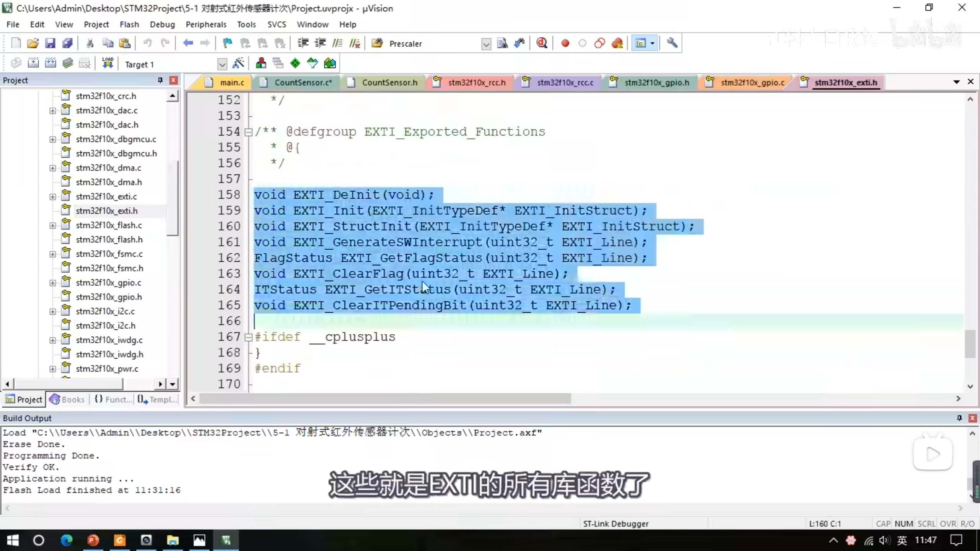Insert a breakpoint with the red dot
The width and height of the screenshot is (980, 551).
click(x=565, y=43)
